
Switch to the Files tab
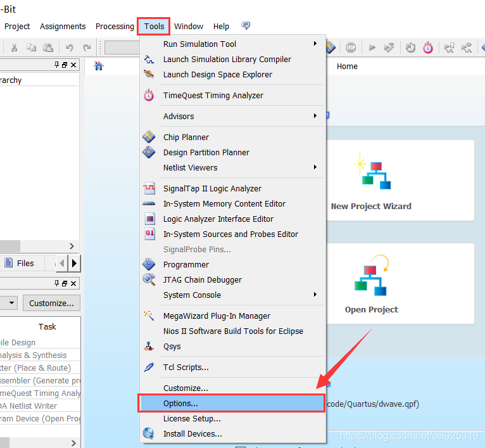(20, 263)
